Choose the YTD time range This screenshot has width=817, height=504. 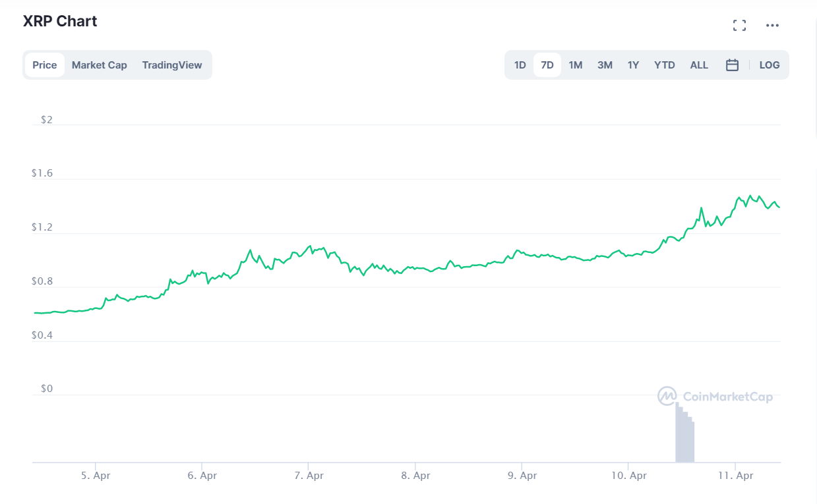(x=664, y=65)
